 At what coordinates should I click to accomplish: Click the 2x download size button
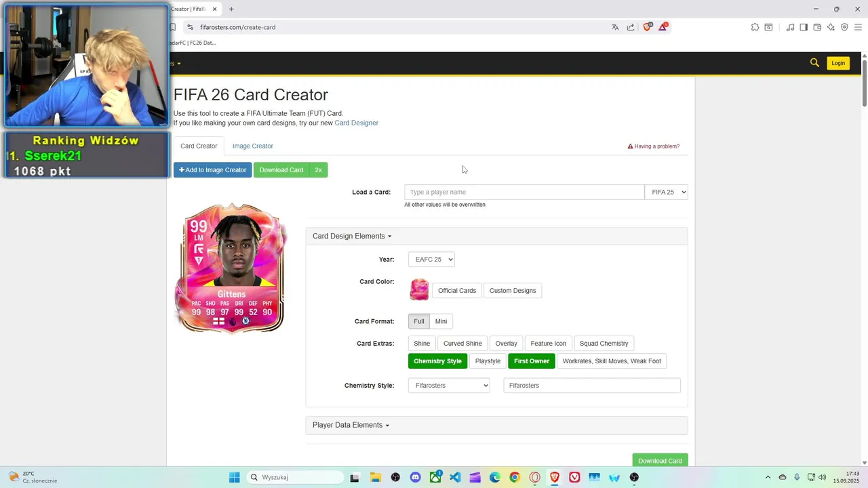point(318,170)
